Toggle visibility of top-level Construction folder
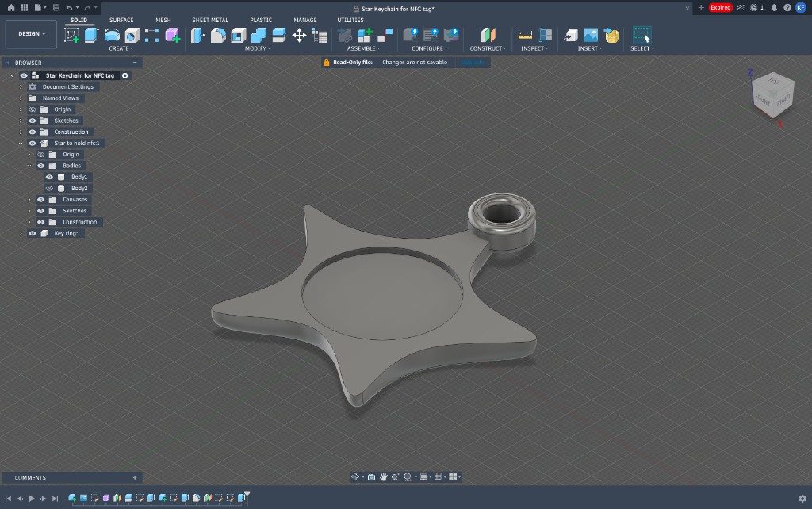 click(32, 132)
